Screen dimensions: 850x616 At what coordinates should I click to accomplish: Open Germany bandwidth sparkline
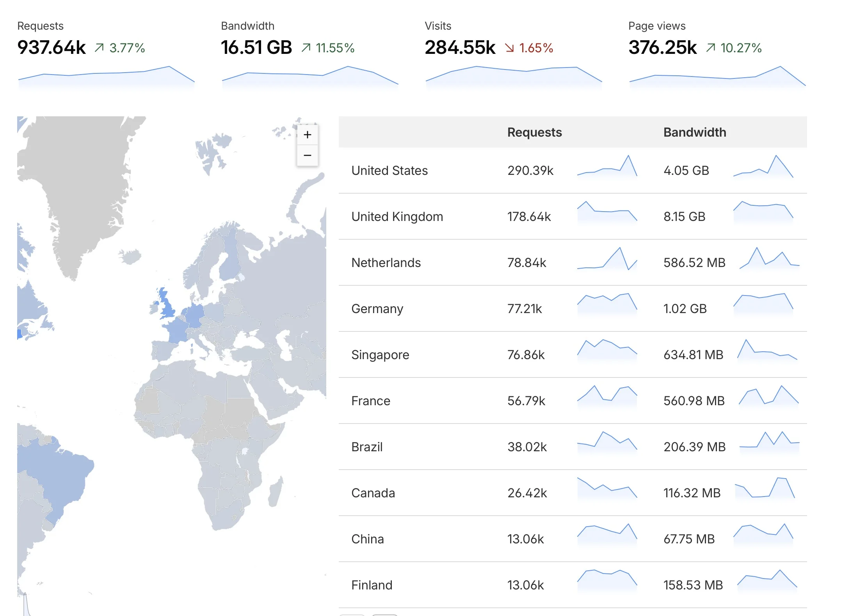(x=763, y=305)
